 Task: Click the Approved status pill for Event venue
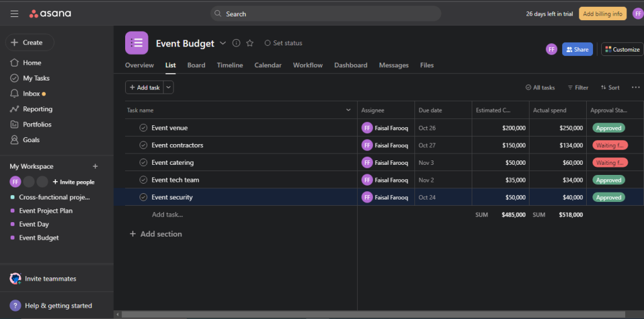(608, 128)
